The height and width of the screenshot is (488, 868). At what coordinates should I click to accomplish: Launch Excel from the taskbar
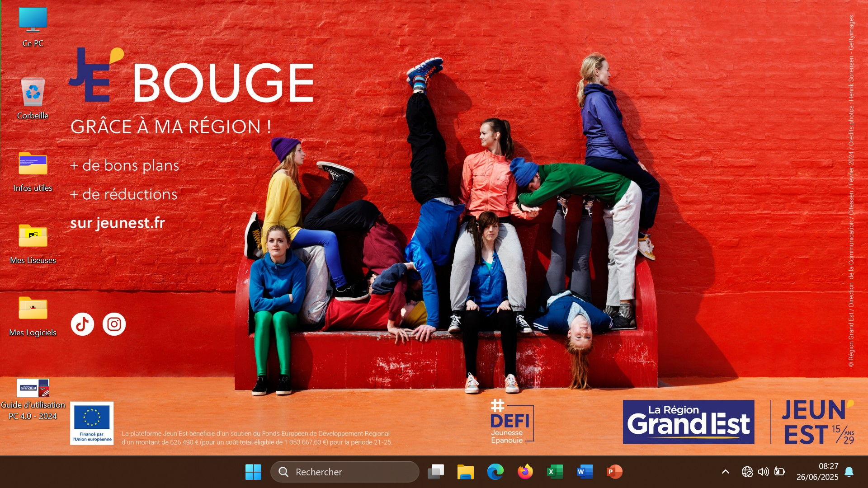[555, 472]
